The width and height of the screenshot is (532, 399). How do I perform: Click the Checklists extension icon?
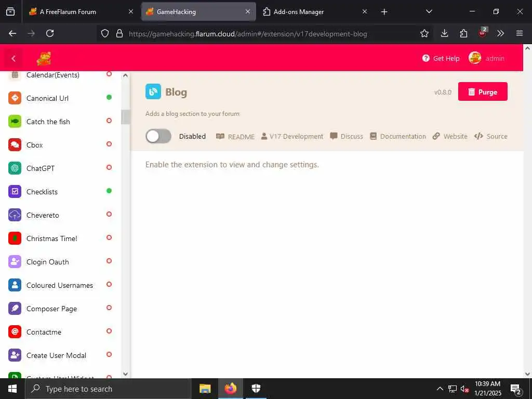point(15,192)
